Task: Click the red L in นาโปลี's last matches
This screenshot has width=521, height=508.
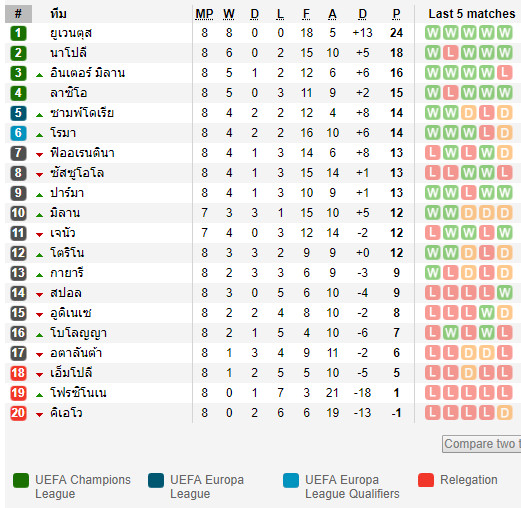Action: 450,53
